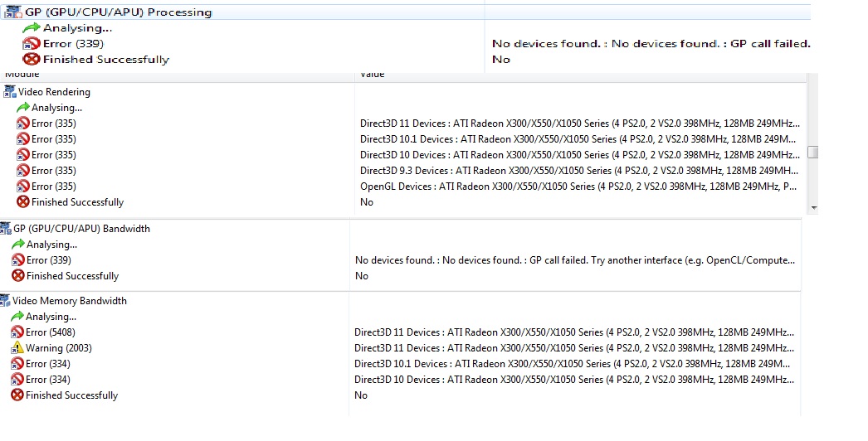Viewport: 868px width, 441px height.
Task: Select Finished Successfully under Video Rendering
Action: (77, 202)
